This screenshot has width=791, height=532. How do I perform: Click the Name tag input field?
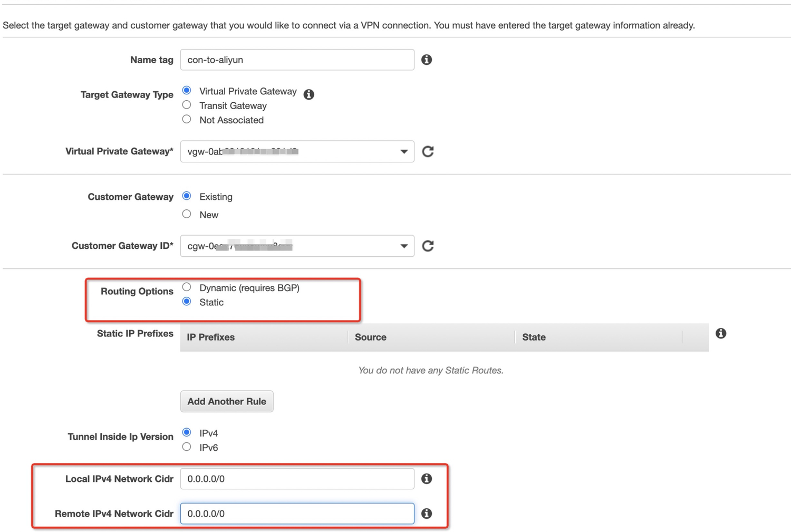click(297, 60)
